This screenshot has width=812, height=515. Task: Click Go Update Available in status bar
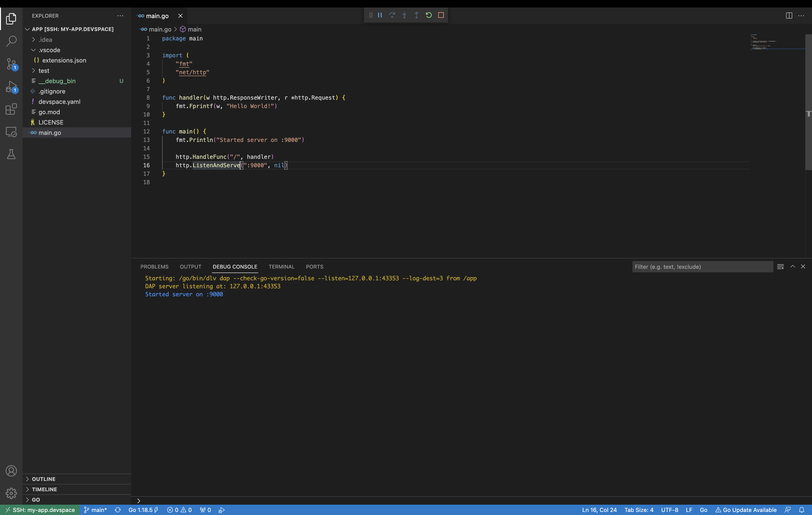point(746,510)
